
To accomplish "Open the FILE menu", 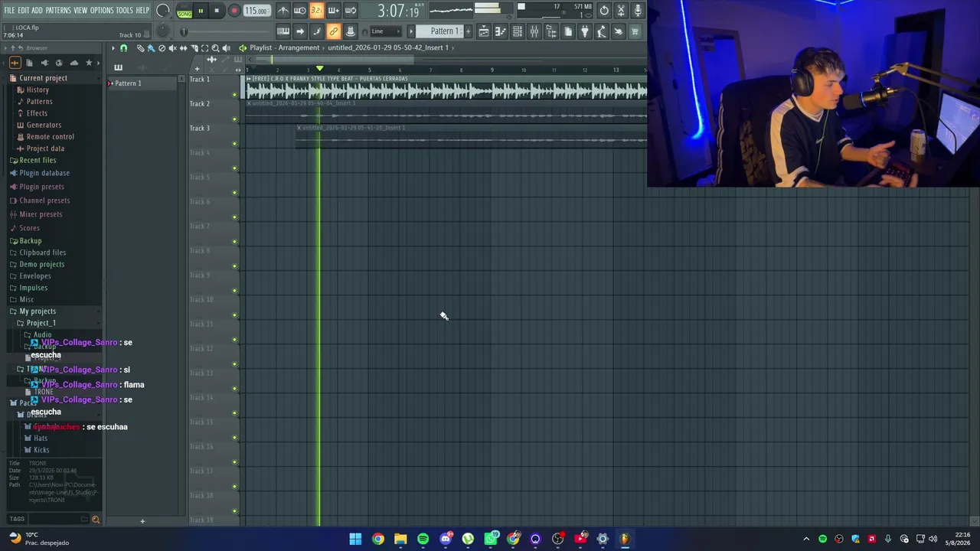I will 9,10.
